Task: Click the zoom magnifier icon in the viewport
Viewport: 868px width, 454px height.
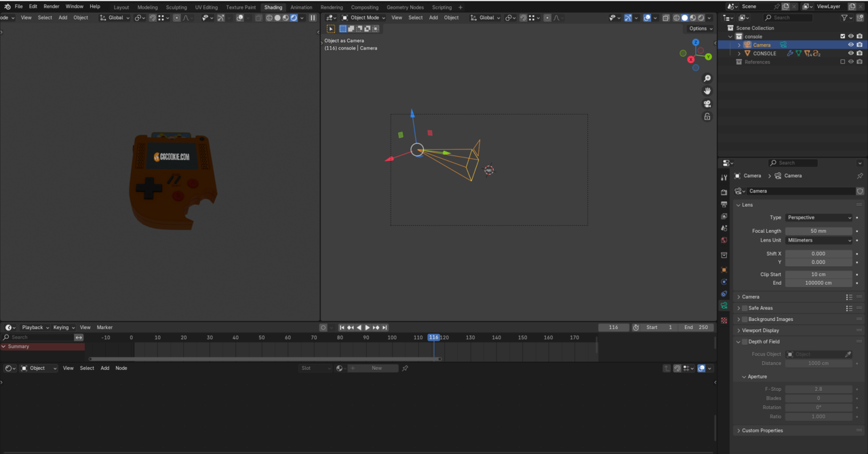Action: [x=707, y=78]
